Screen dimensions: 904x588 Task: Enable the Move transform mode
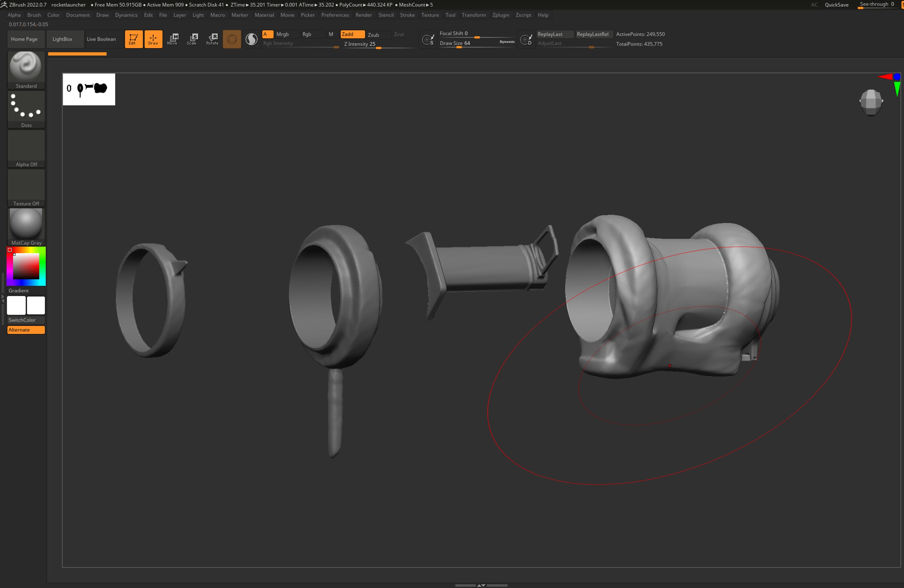173,39
